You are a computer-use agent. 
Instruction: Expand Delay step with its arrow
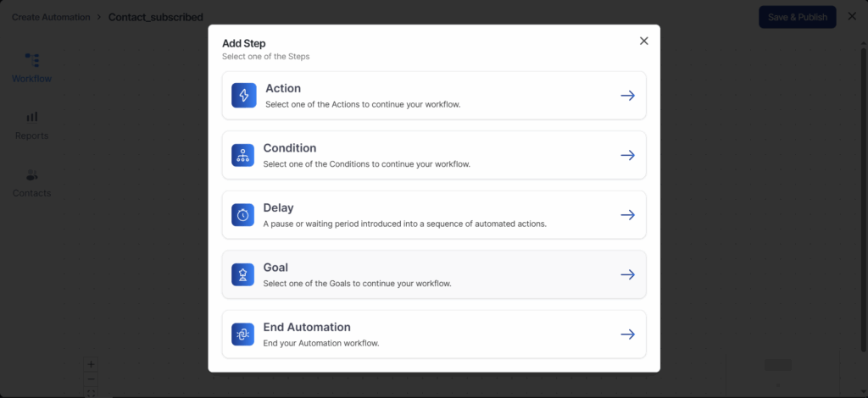point(627,215)
